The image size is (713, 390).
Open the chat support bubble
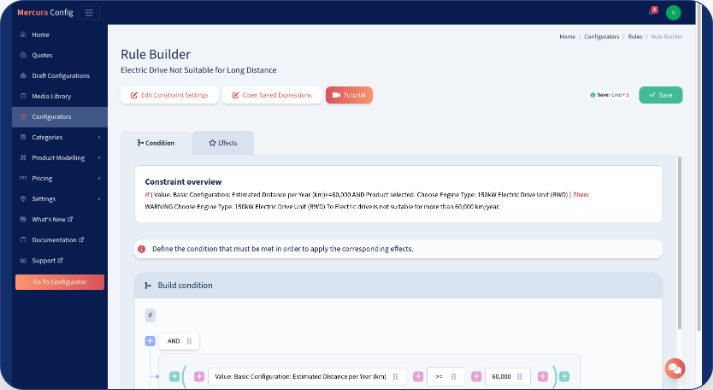[x=675, y=368]
